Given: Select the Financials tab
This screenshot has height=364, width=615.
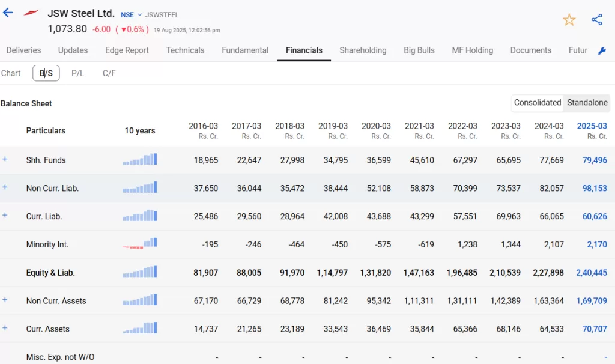Looking at the screenshot, I should coord(304,50).
